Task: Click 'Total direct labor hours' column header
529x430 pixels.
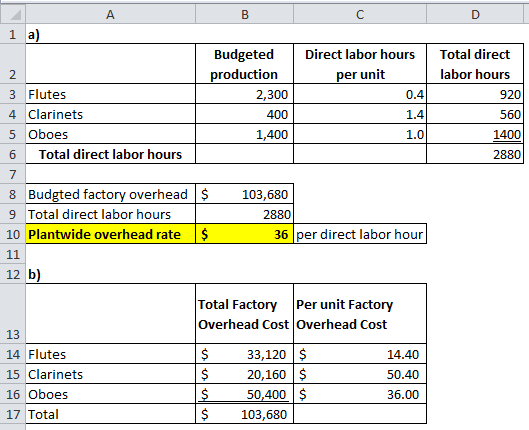Action: pyautogui.click(x=475, y=64)
